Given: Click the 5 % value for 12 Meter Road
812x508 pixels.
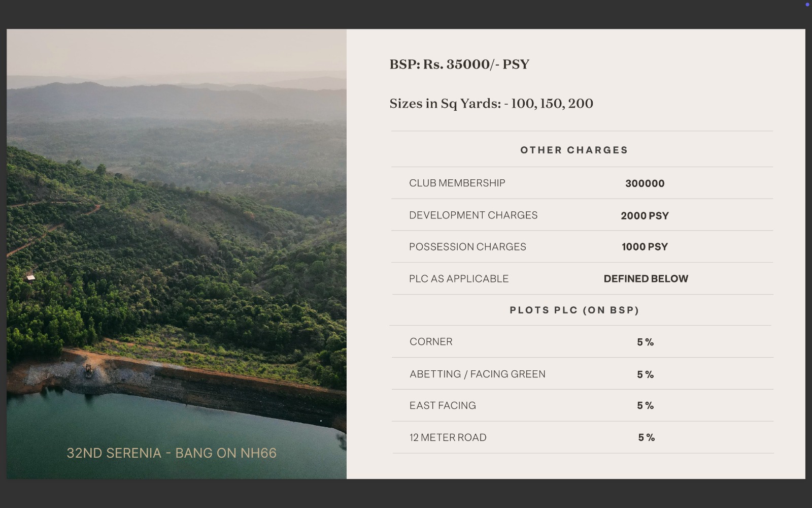Looking at the screenshot, I should click(x=646, y=437).
